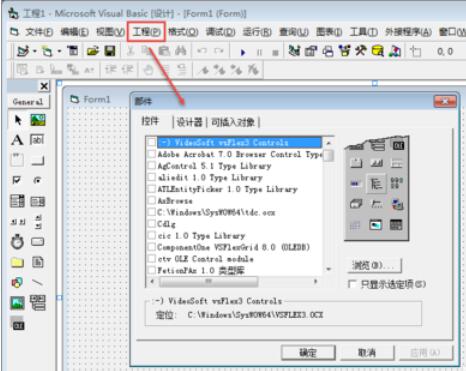The image size is (466, 371).
Task: Click the Open Project folder icon
Action: [x=93, y=51]
